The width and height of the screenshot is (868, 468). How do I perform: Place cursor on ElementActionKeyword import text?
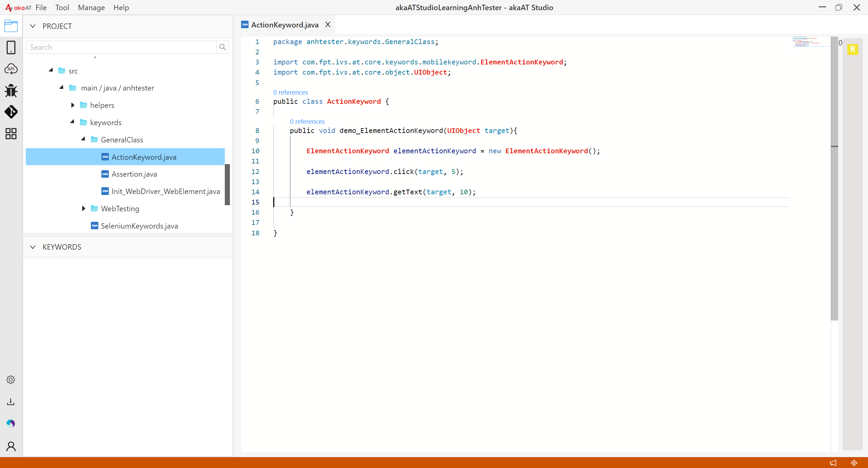pos(521,62)
